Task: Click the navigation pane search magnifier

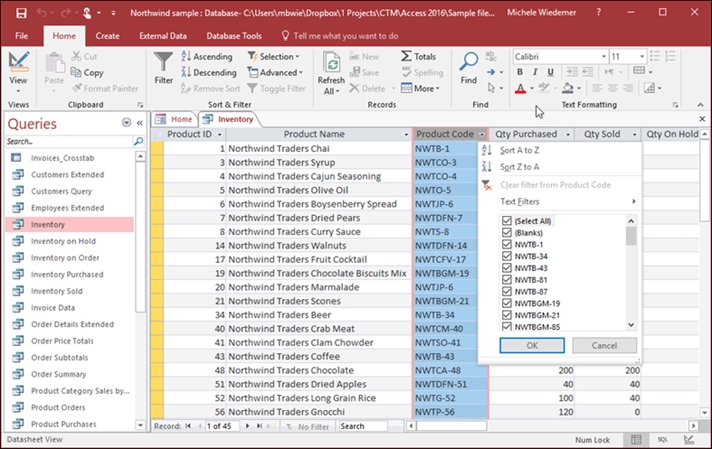Action: point(138,141)
